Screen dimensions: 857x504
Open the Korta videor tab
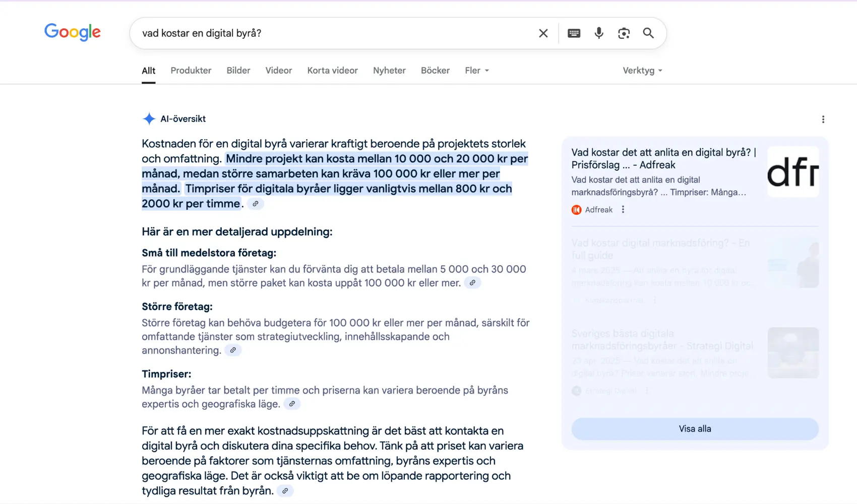coord(333,71)
